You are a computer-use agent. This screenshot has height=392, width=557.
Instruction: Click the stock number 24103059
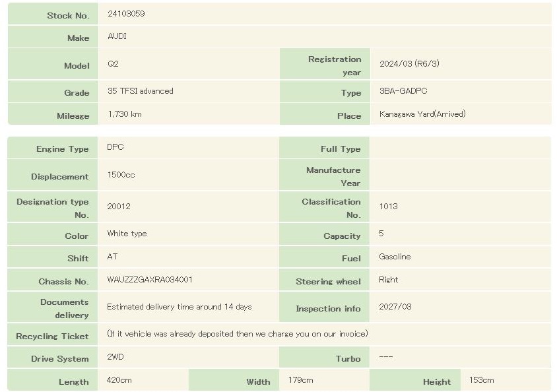click(x=126, y=14)
